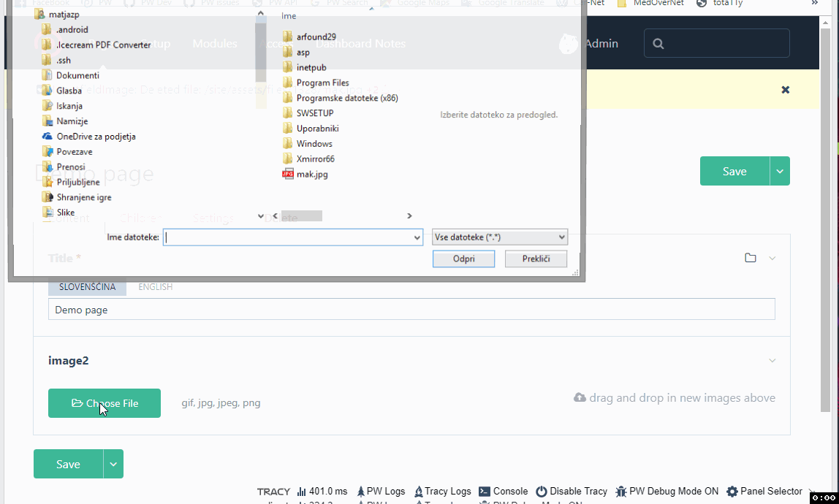Switch to the ENGLISH tab
Viewport: 839px width, 504px height.
[155, 286]
